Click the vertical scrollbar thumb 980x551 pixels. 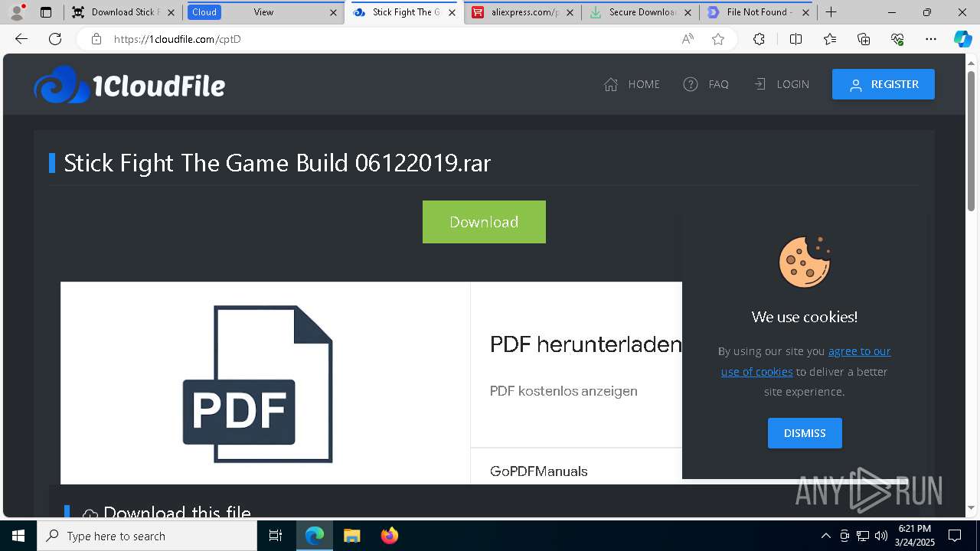[x=972, y=140]
